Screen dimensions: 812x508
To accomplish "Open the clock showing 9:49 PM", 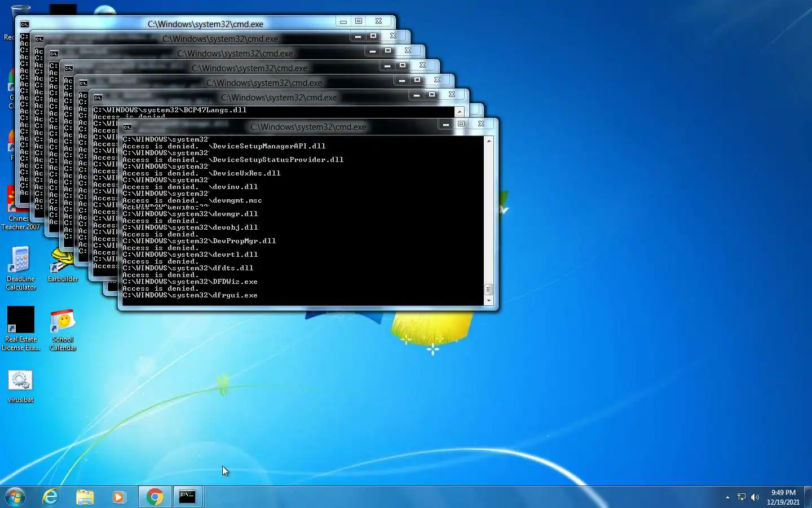I will tap(783, 497).
